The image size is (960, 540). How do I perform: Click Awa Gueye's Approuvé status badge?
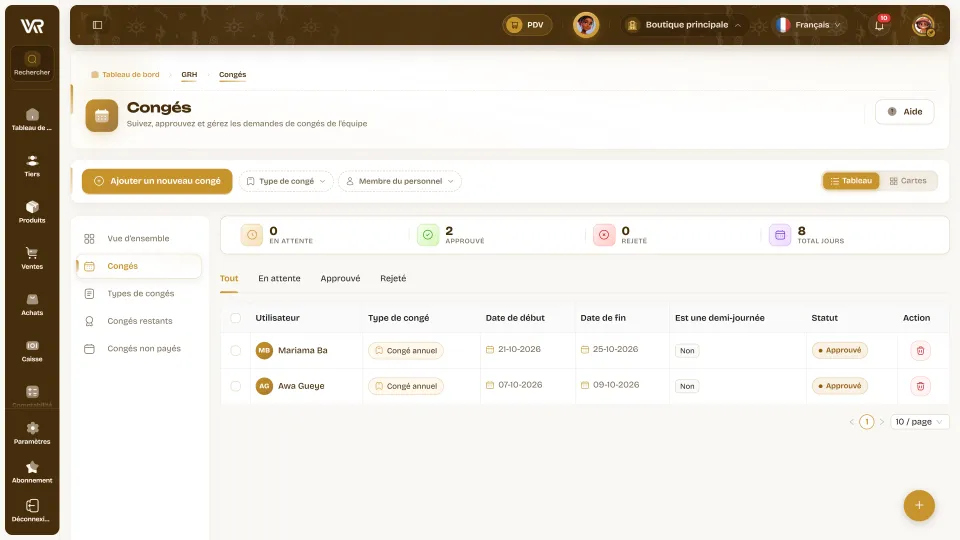click(x=839, y=386)
